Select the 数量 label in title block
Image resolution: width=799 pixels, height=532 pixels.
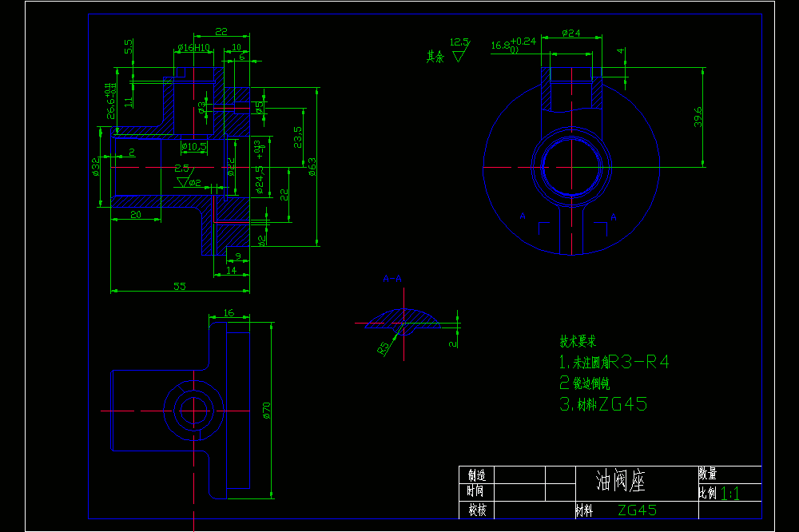(708, 474)
